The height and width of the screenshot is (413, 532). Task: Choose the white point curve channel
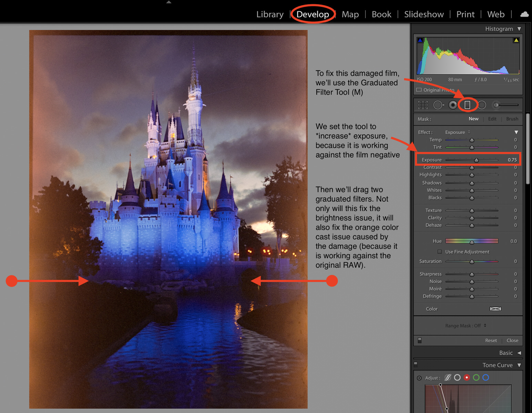coord(457,378)
